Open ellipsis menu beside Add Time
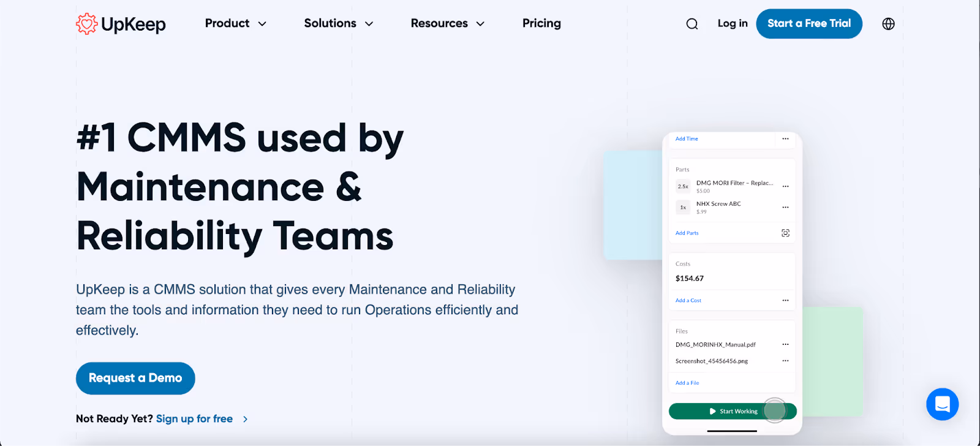Screen dimensions: 980x446 [x=785, y=139]
